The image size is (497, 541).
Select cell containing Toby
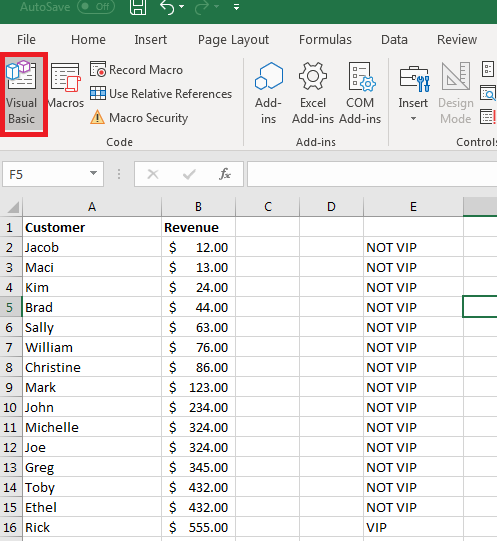92,487
